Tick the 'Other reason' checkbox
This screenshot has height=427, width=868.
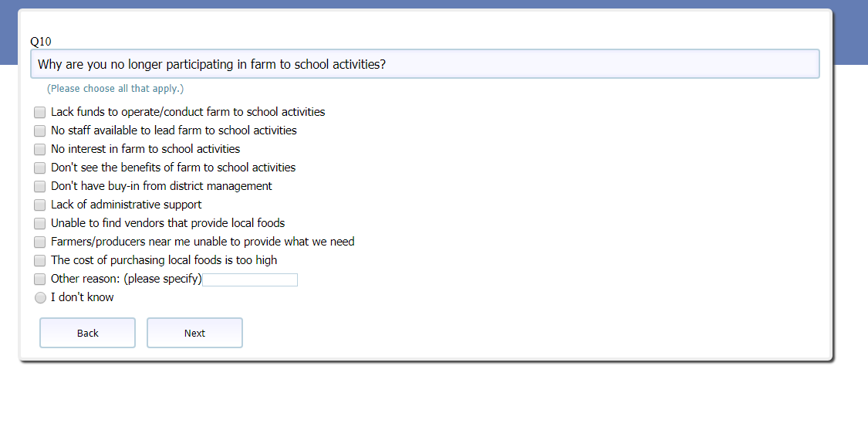tap(40, 279)
